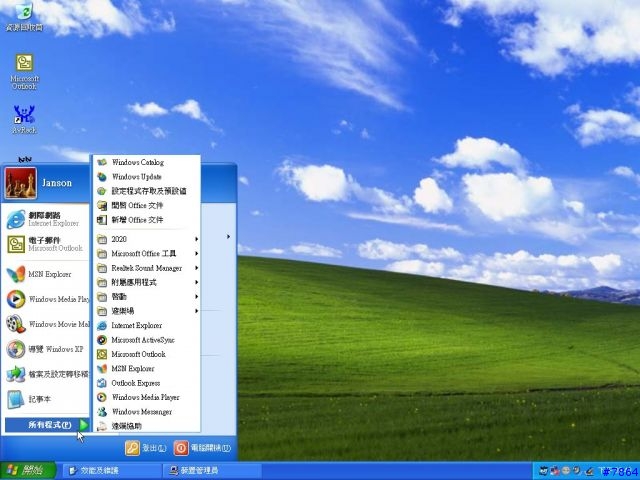640x480 pixels.
Task: Open Windows Movie Maker in Start menu
Action: 46,324
